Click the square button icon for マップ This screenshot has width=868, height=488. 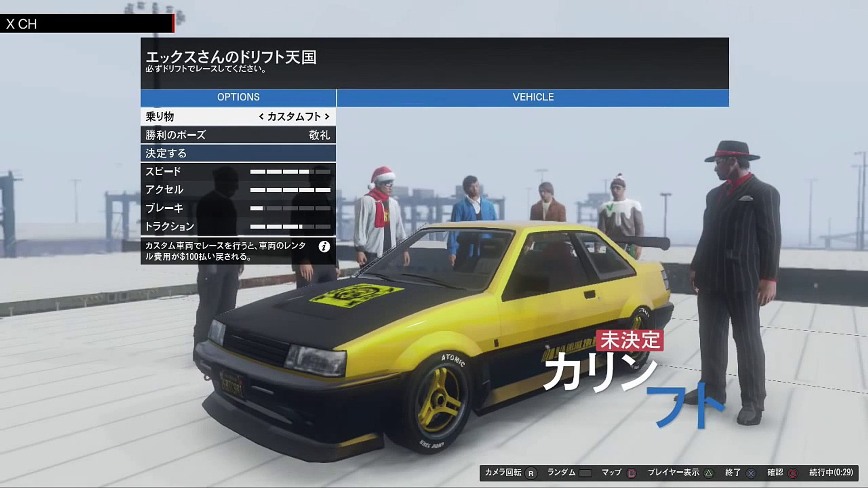click(x=632, y=473)
